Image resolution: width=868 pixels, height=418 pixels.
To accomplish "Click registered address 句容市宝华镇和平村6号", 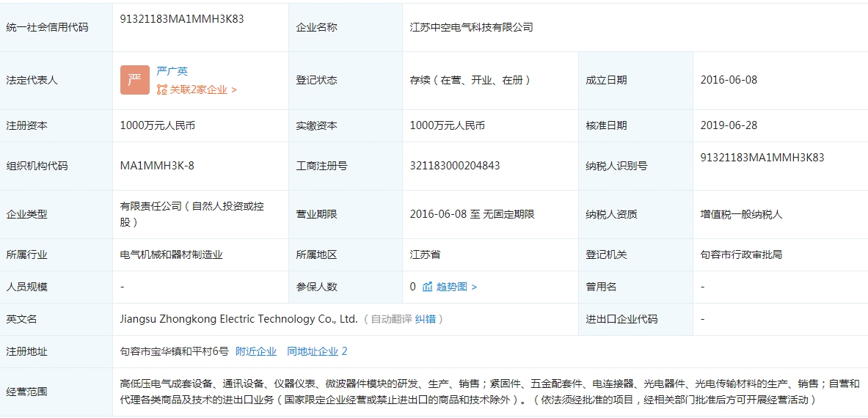I will point(174,351).
